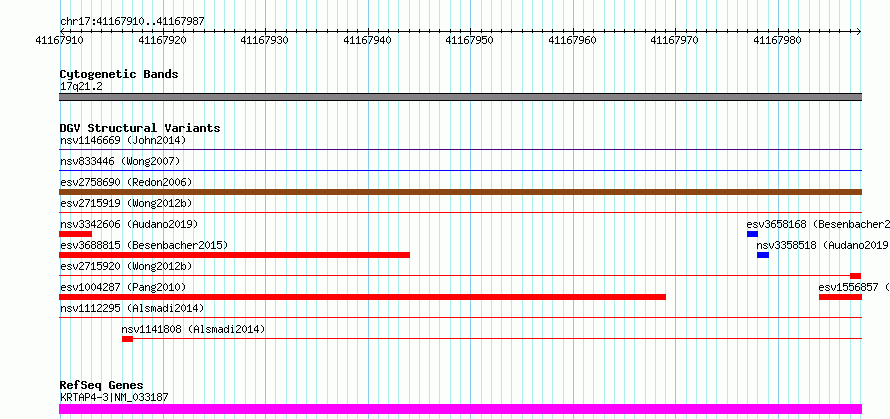Select ruler position 41167920

click(x=162, y=40)
